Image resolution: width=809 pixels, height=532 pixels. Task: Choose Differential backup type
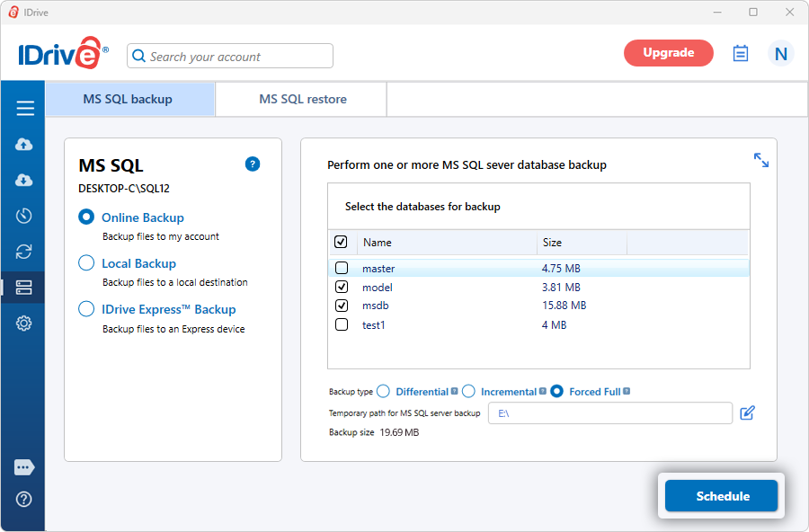coord(383,391)
